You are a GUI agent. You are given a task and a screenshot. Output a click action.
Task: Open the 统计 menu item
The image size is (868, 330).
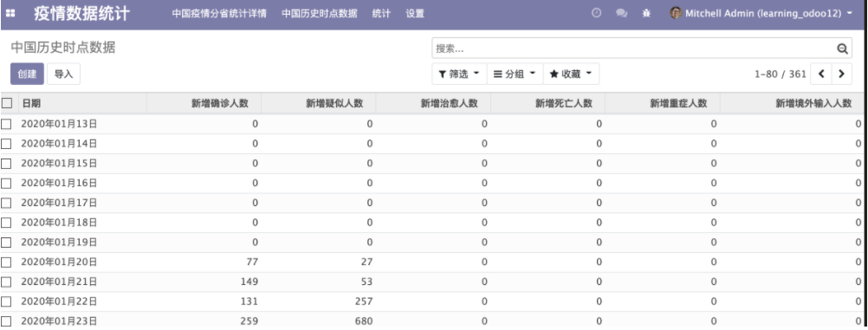381,13
